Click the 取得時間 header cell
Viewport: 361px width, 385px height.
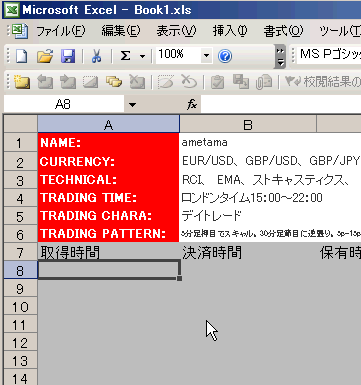coord(109,252)
